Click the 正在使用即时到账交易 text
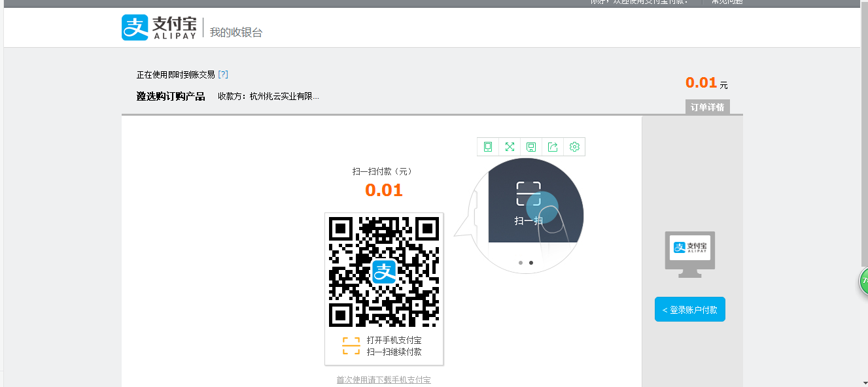Screen dimensions: 868x387 coord(176,75)
